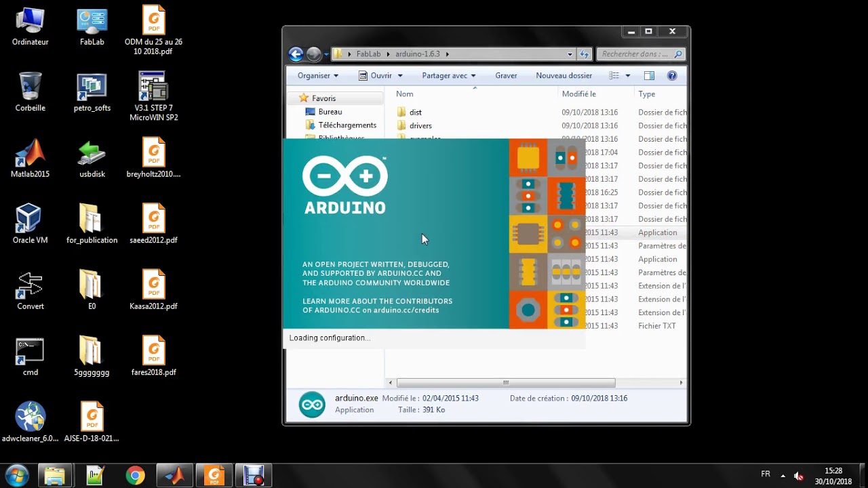Open Explorer help via the question mark icon
The height and width of the screenshot is (488, 868).
click(x=672, y=76)
